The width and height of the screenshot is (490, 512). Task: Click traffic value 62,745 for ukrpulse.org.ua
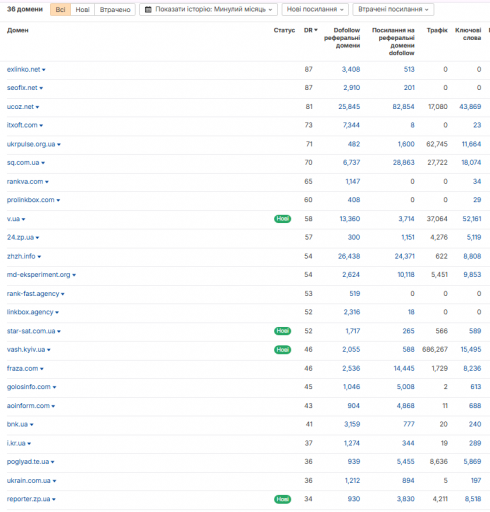437,144
